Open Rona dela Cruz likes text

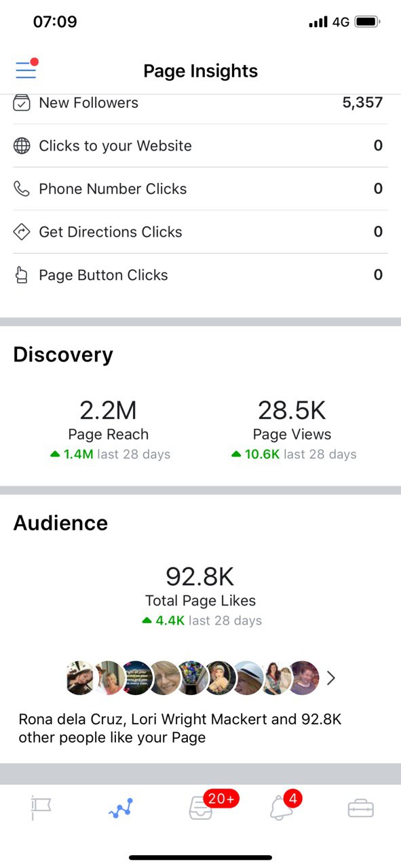click(180, 728)
